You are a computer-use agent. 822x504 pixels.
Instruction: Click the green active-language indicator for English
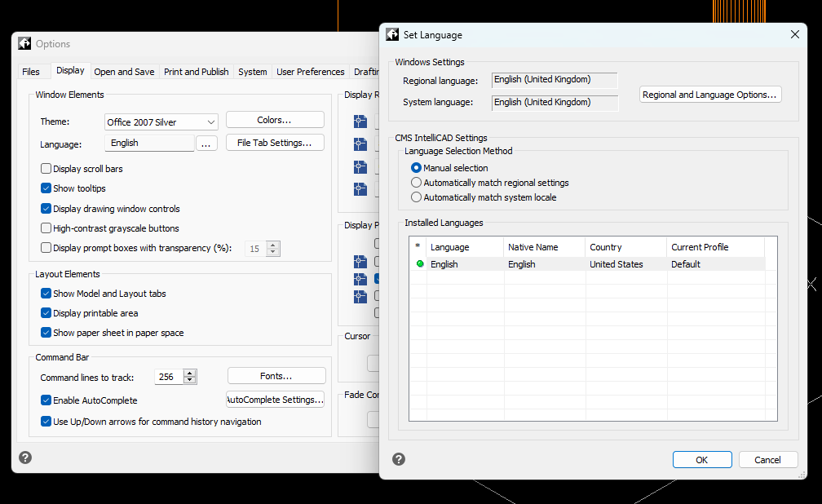coord(419,263)
